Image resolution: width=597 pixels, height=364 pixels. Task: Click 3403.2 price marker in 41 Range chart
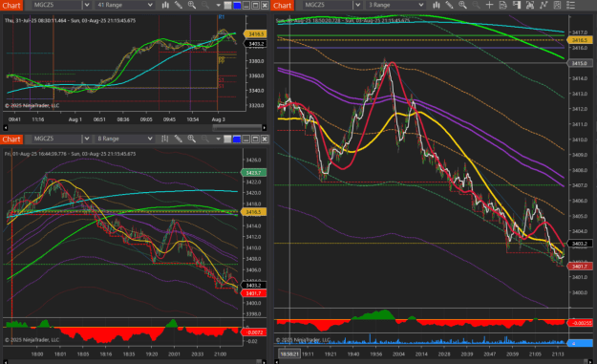click(x=255, y=44)
